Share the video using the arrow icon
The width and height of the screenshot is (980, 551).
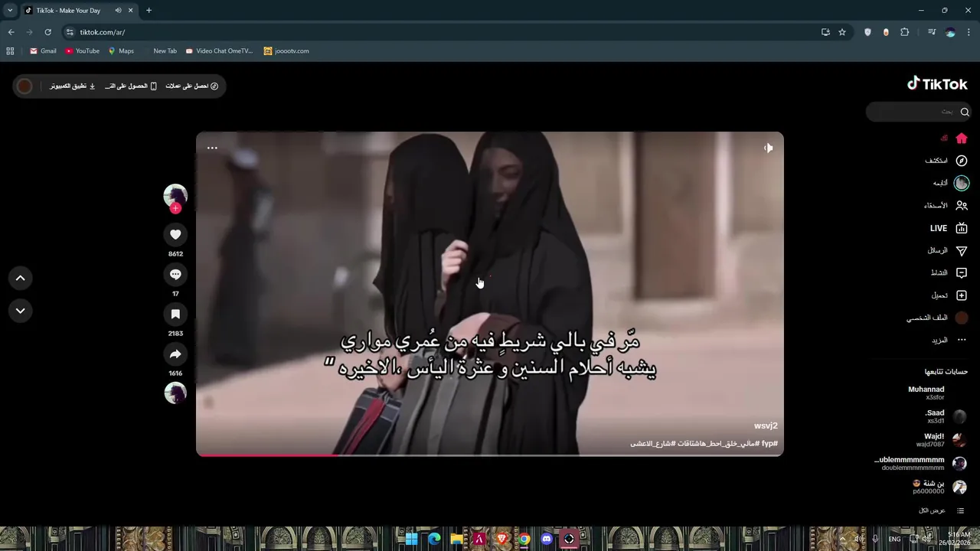[175, 354]
